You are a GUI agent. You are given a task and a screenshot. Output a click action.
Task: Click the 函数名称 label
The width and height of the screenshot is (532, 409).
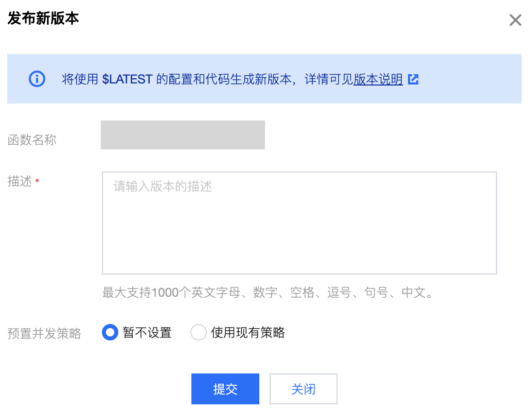pyautogui.click(x=32, y=140)
